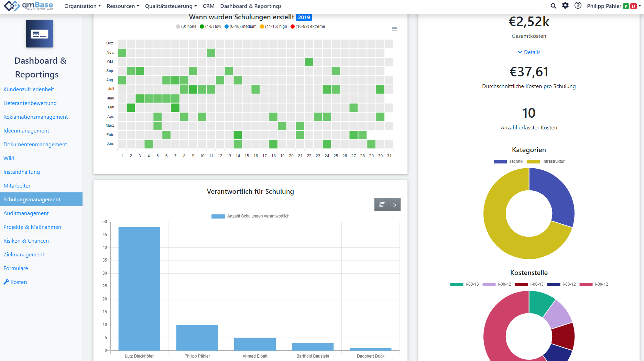
Task: Click the Dashboard & Reportings module icon
Action: 40,34
